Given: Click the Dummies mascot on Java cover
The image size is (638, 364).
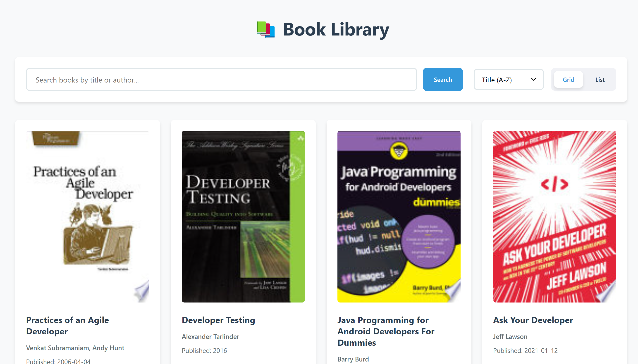Looking at the screenshot, I should coord(399,151).
